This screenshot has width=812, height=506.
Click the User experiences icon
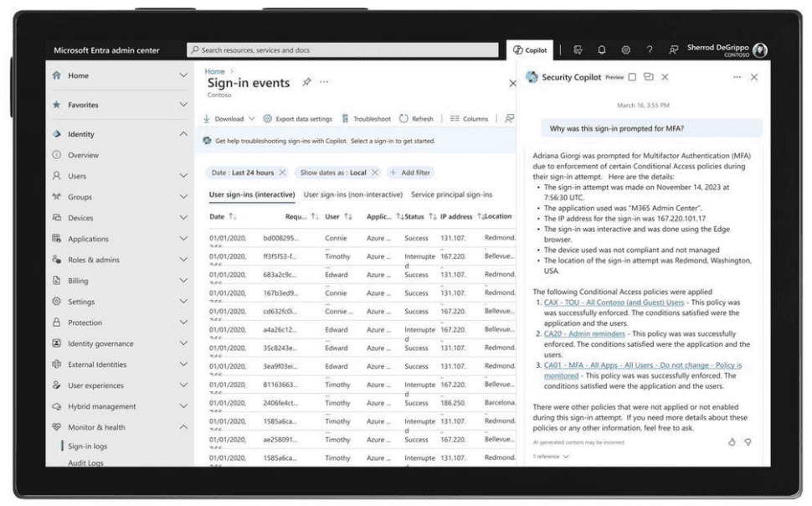[x=56, y=385]
